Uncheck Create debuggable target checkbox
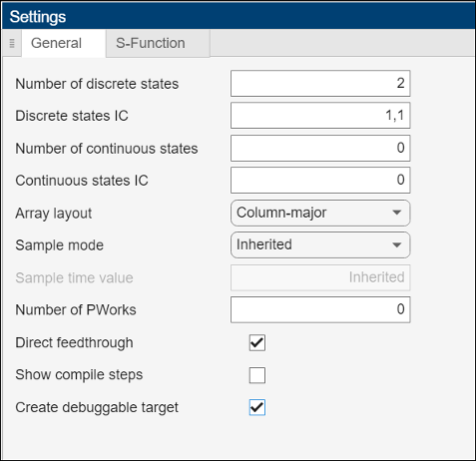This screenshot has width=476, height=461. pyautogui.click(x=257, y=407)
